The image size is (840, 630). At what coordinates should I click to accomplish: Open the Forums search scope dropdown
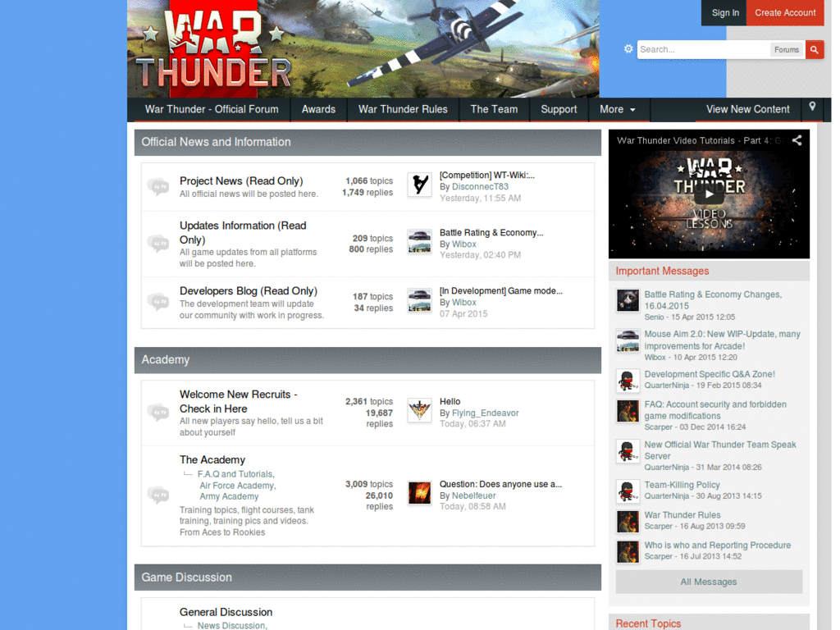[787, 49]
